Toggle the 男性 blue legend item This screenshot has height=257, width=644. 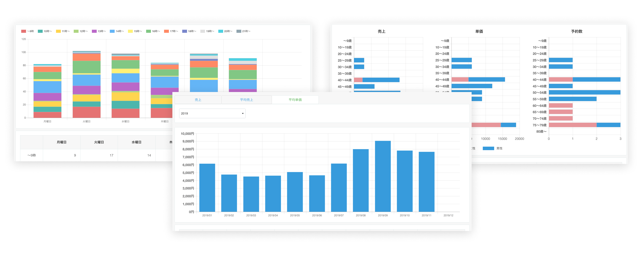click(x=492, y=148)
